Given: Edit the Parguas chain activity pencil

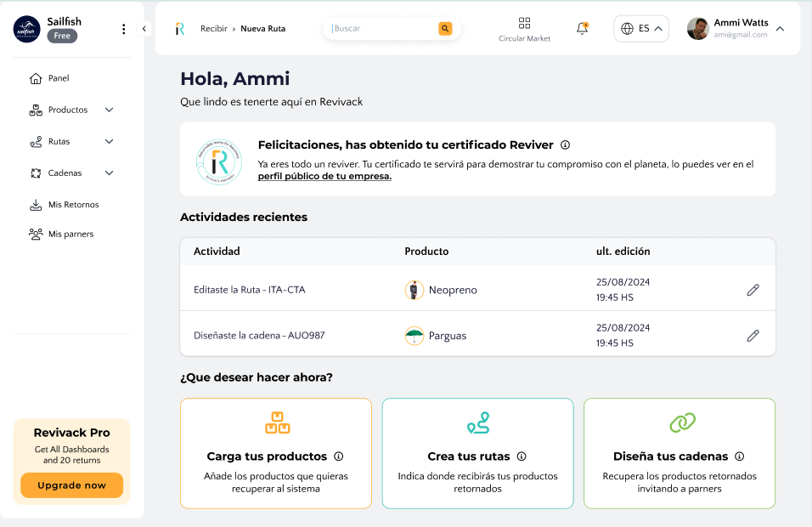Looking at the screenshot, I should tap(753, 336).
